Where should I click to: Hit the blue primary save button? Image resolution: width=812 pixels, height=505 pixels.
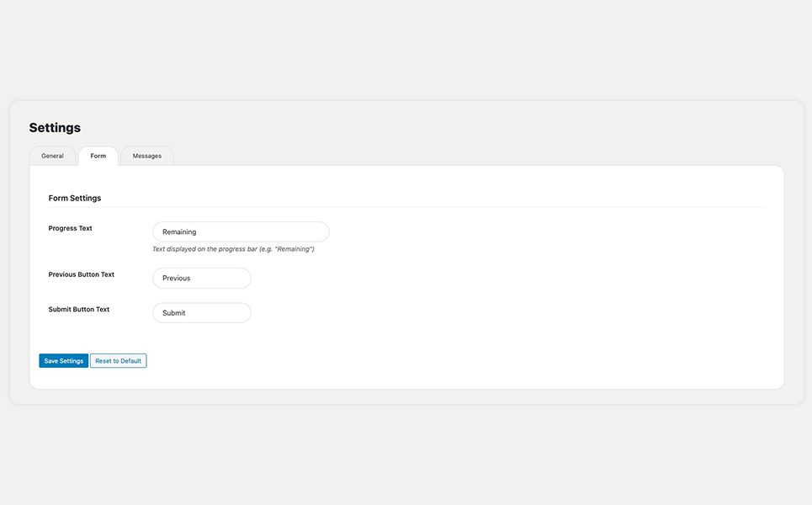click(x=63, y=361)
